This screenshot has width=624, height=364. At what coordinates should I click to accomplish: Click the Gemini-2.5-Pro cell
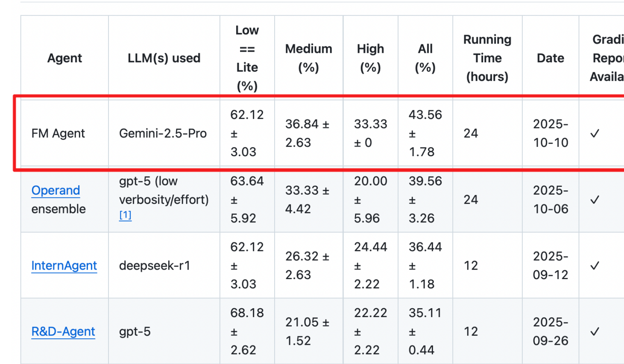pos(163,134)
